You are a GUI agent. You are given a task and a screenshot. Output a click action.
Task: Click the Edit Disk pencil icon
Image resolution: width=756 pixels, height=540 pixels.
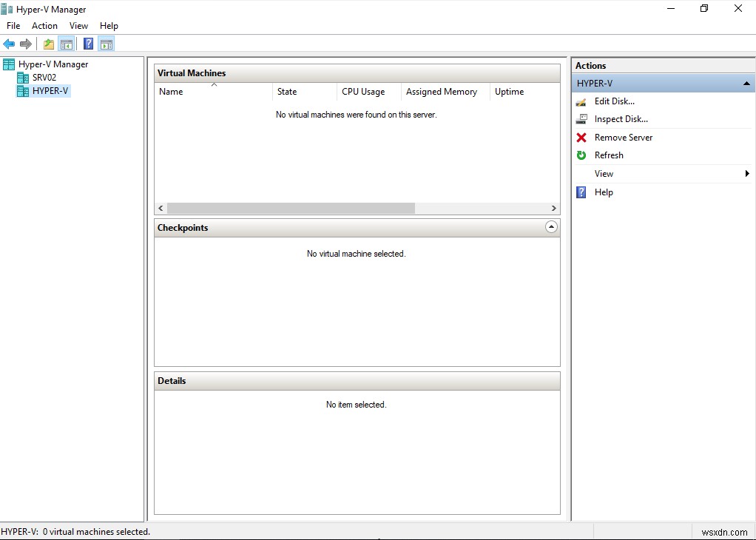tap(581, 102)
